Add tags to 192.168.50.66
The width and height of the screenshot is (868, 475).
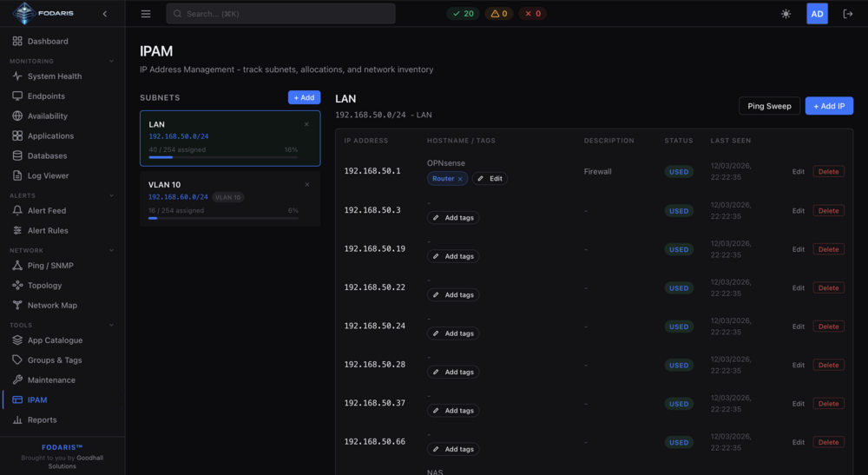coord(453,449)
